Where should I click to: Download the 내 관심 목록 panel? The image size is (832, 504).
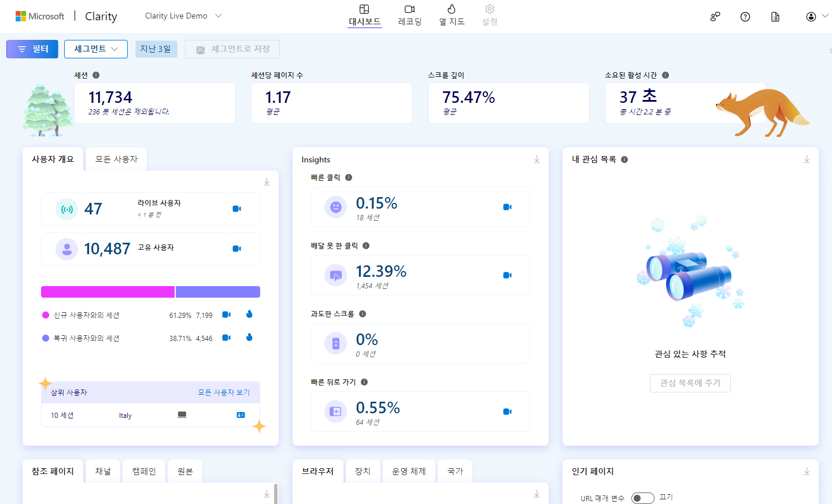806,158
